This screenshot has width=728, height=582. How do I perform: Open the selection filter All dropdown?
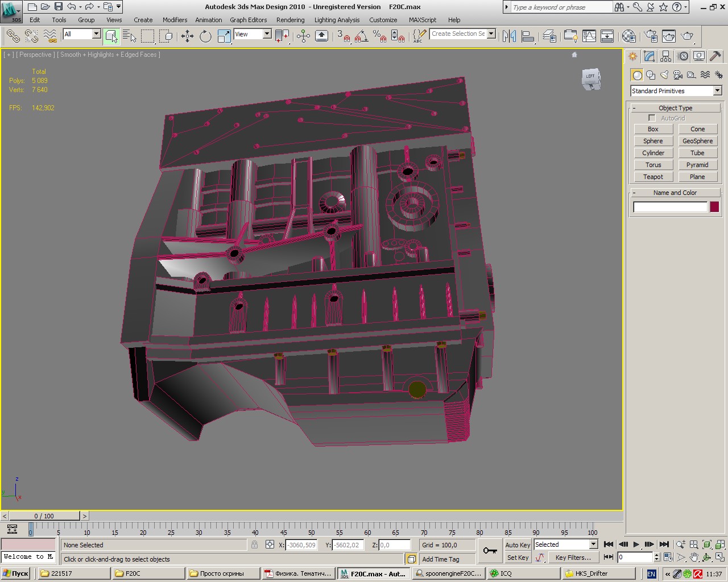[81, 34]
